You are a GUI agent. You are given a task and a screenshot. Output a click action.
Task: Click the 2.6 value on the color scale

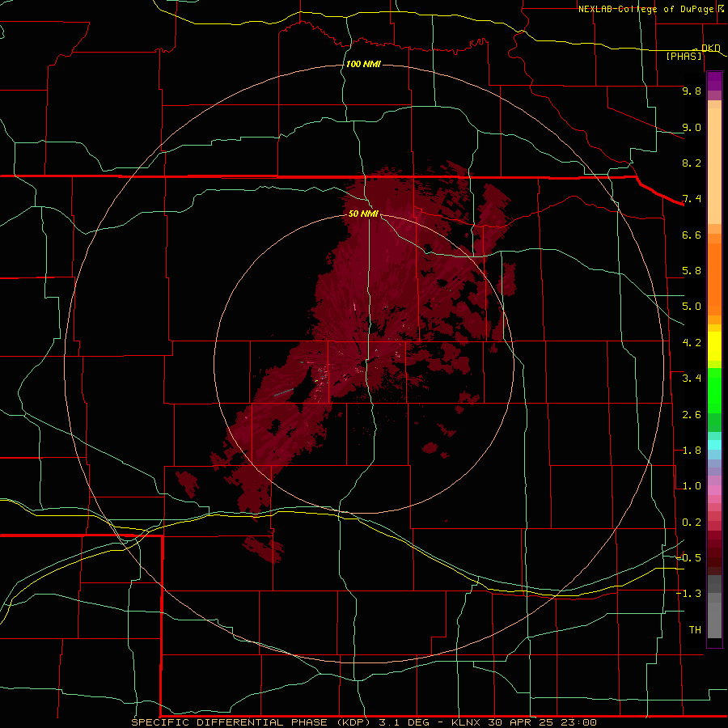pos(692,415)
